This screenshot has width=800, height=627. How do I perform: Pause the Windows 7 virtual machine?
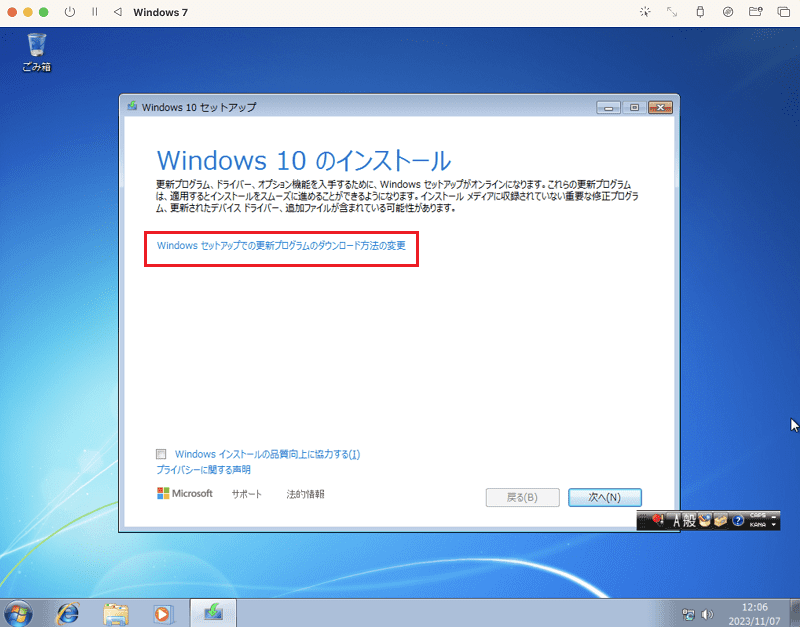(x=94, y=12)
